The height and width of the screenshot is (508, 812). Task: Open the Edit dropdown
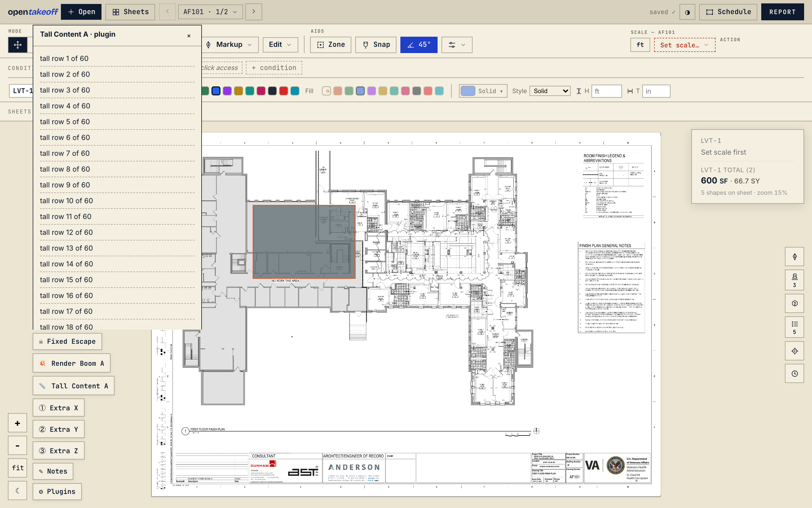280,45
